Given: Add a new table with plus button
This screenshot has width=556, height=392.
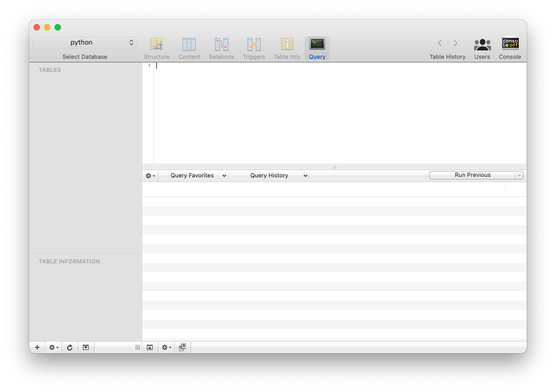Looking at the screenshot, I should pyautogui.click(x=37, y=347).
